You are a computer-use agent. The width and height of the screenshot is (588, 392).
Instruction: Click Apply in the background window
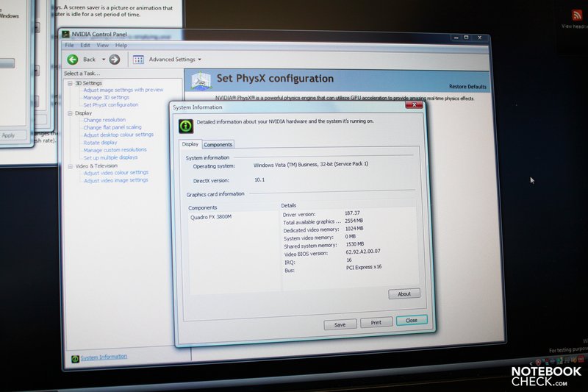[9, 135]
